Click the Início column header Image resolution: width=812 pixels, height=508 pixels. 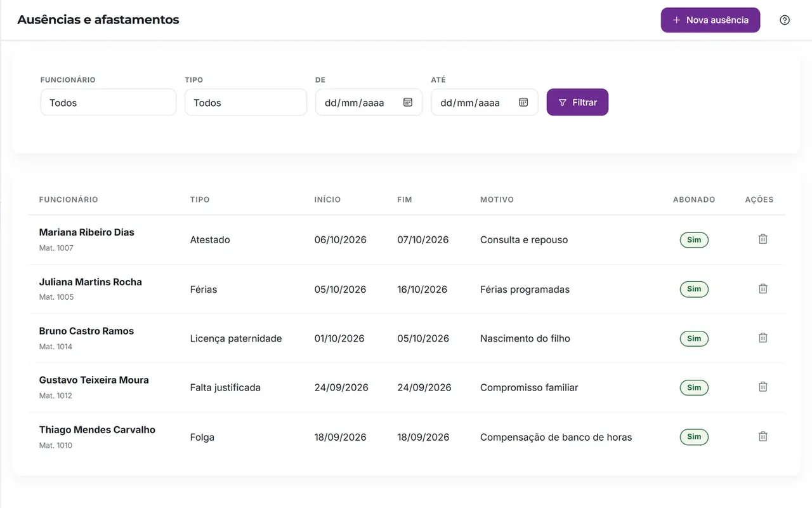pos(328,199)
